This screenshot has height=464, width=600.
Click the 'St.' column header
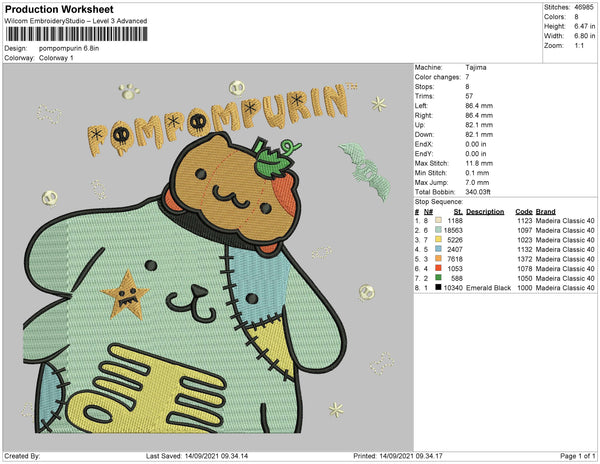(x=458, y=212)
